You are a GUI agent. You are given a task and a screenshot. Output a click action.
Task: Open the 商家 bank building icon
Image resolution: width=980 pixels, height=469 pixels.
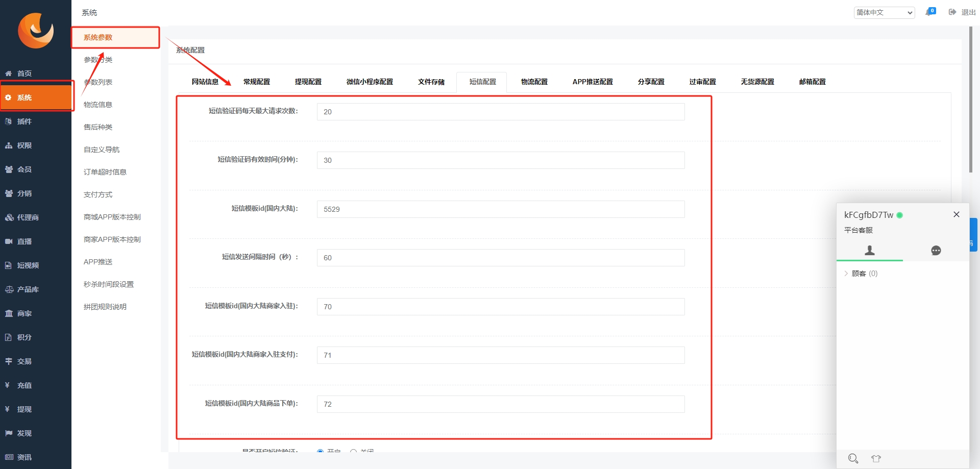9,313
